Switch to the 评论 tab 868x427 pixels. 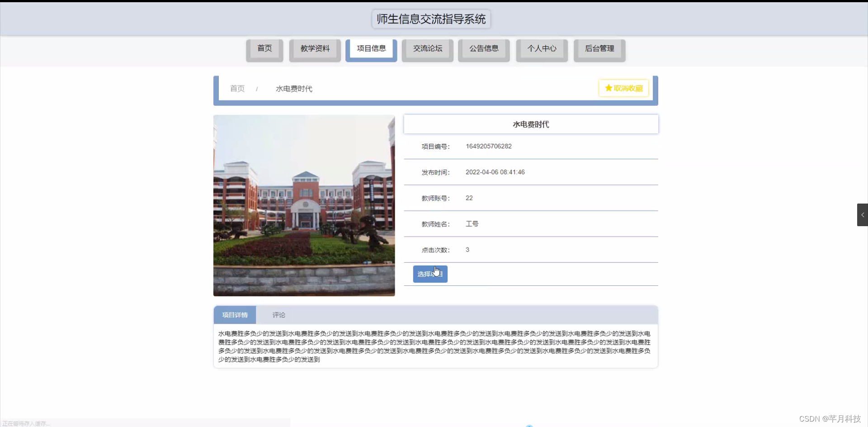[x=278, y=315]
